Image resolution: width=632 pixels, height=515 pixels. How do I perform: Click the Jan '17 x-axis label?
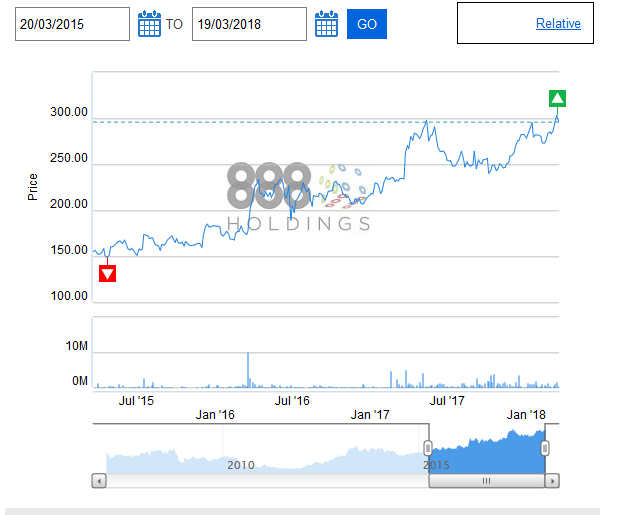click(370, 415)
